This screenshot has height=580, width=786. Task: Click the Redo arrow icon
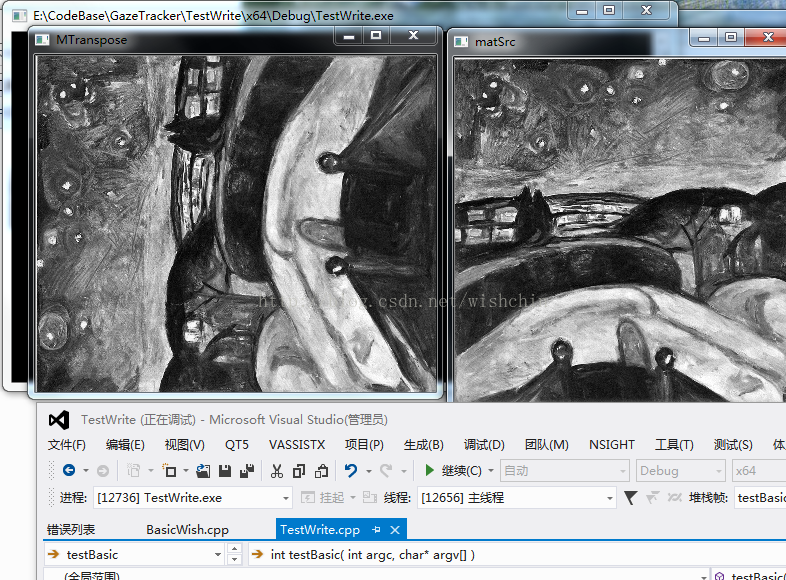pos(385,471)
